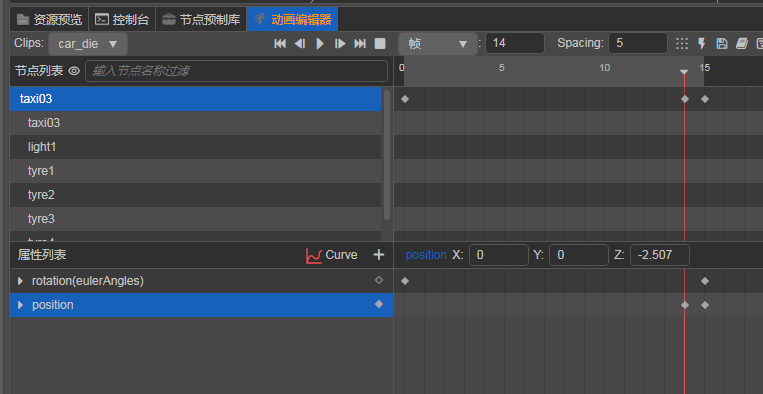Jump to last frame of animation
This screenshot has width=763, height=394.
[360, 44]
